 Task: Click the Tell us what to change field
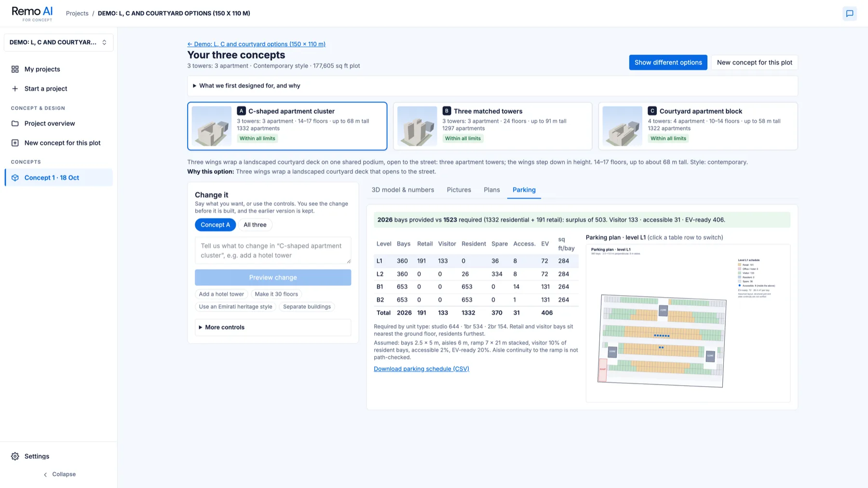pyautogui.click(x=272, y=250)
